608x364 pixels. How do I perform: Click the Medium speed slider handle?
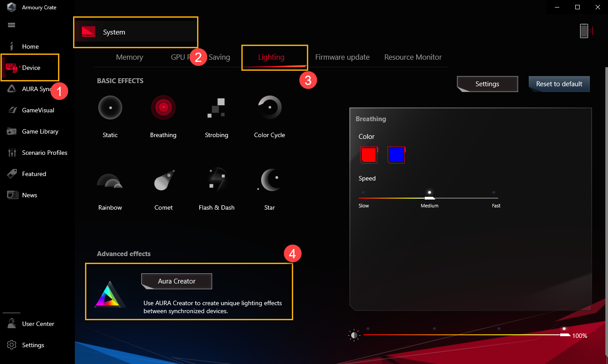430,198
